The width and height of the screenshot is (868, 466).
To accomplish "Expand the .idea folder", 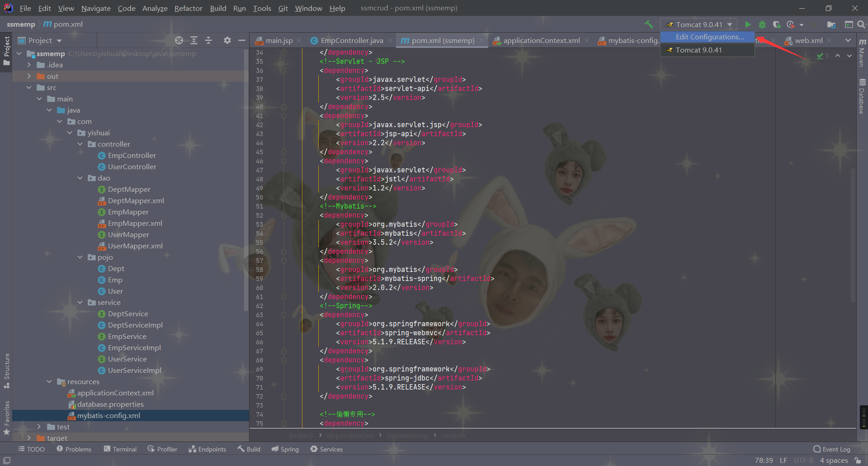I will (x=29, y=65).
